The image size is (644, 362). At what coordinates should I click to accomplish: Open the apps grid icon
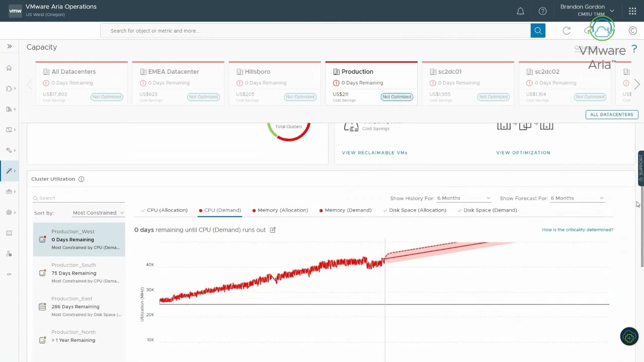coord(632,11)
